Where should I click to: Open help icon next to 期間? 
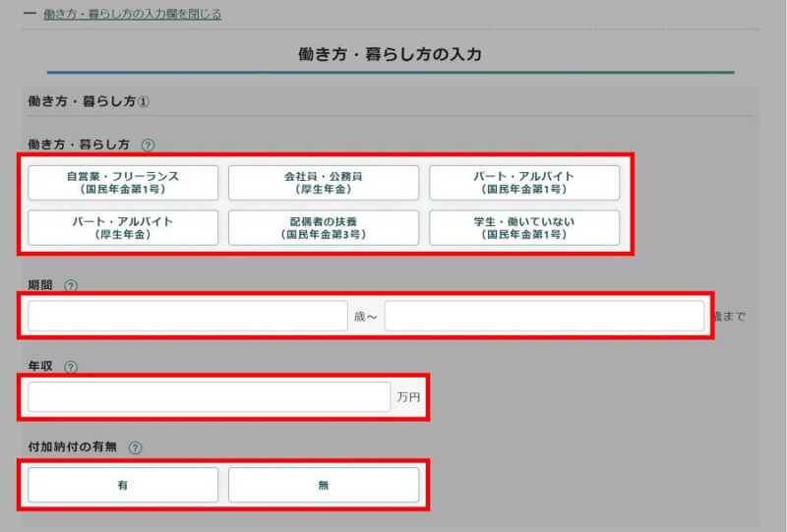click(71, 285)
